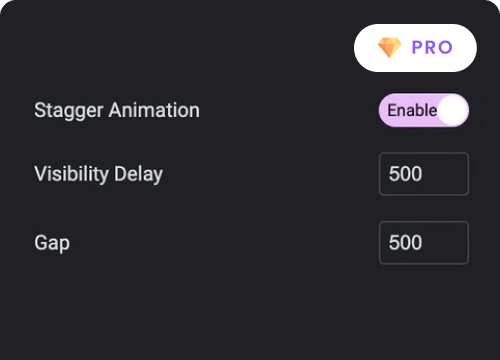Click the white knob on Enable switch
The image size is (500, 360).
(x=453, y=110)
